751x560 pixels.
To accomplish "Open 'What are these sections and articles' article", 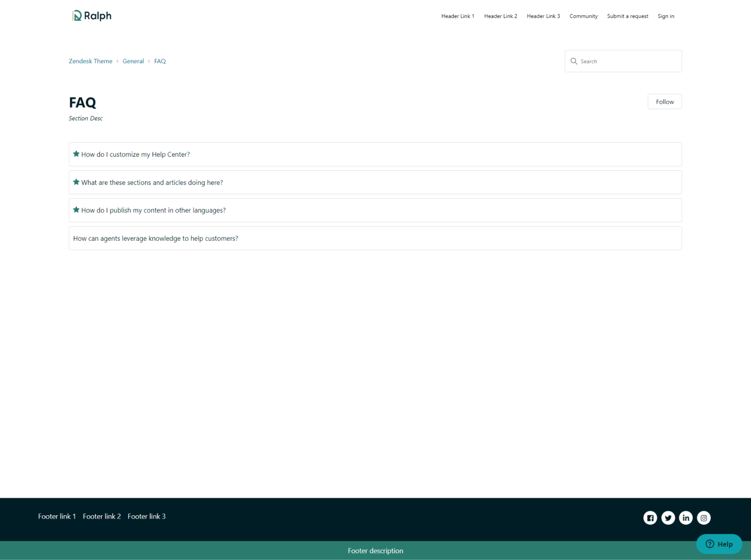I will click(152, 183).
